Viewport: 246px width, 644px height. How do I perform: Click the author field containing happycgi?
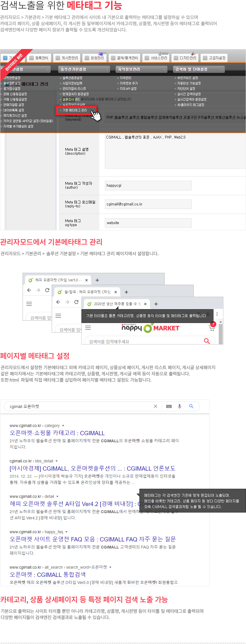click(x=148, y=186)
